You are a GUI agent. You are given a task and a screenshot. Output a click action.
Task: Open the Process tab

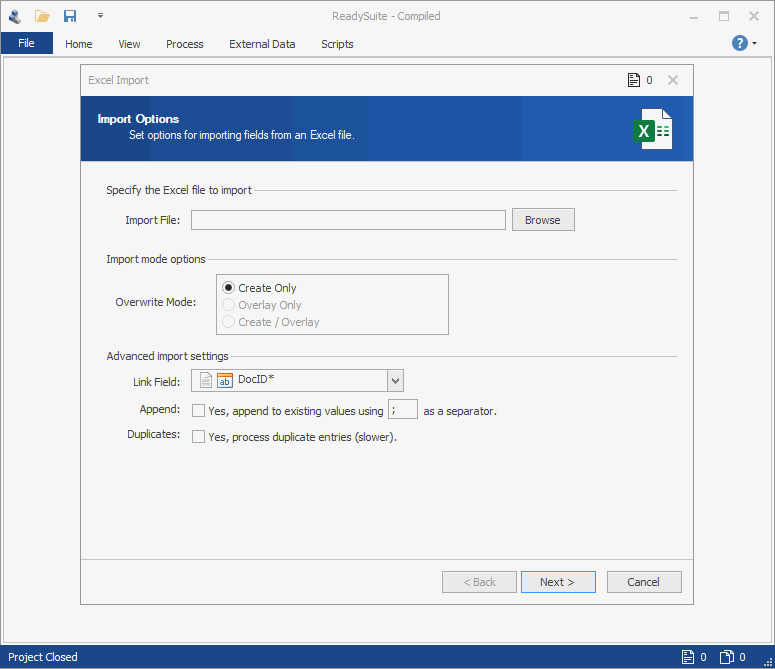pyautogui.click(x=184, y=44)
